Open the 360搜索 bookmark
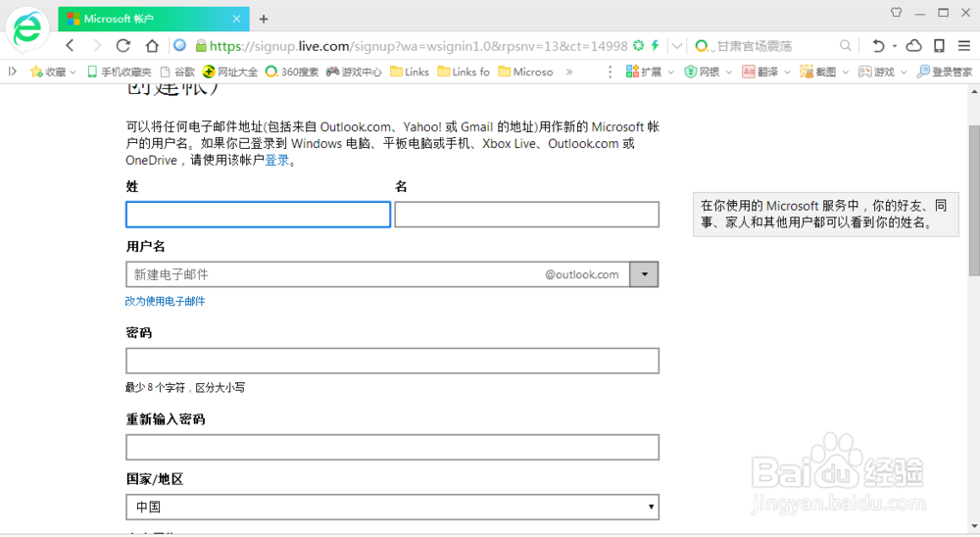The image size is (980, 537). coord(292,72)
